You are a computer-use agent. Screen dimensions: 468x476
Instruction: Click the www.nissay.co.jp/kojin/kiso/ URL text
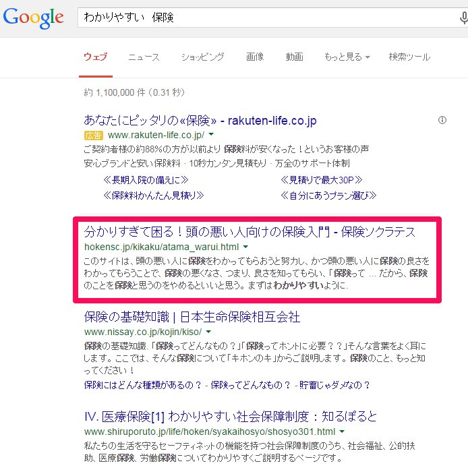coord(143,332)
